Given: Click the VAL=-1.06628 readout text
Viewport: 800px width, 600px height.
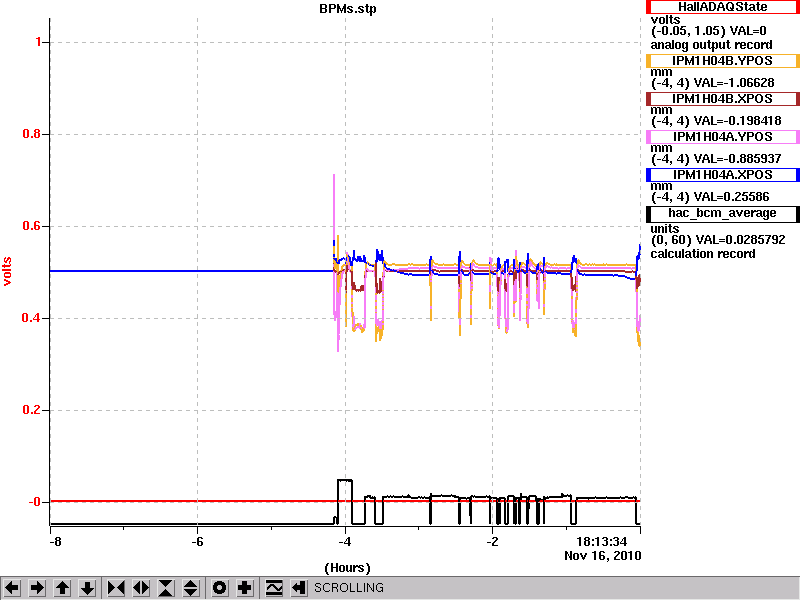Looking at the screenshot, I should [x=734, y=83].
